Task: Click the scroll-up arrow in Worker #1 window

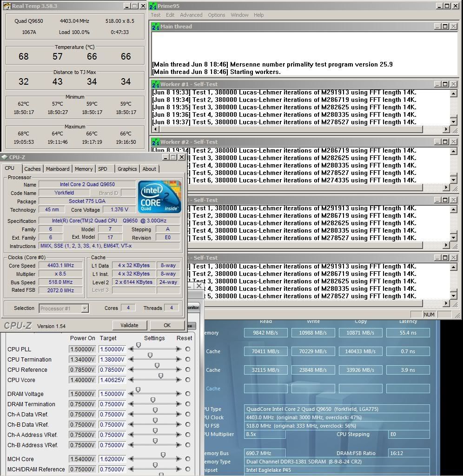Action: point(454,94)
